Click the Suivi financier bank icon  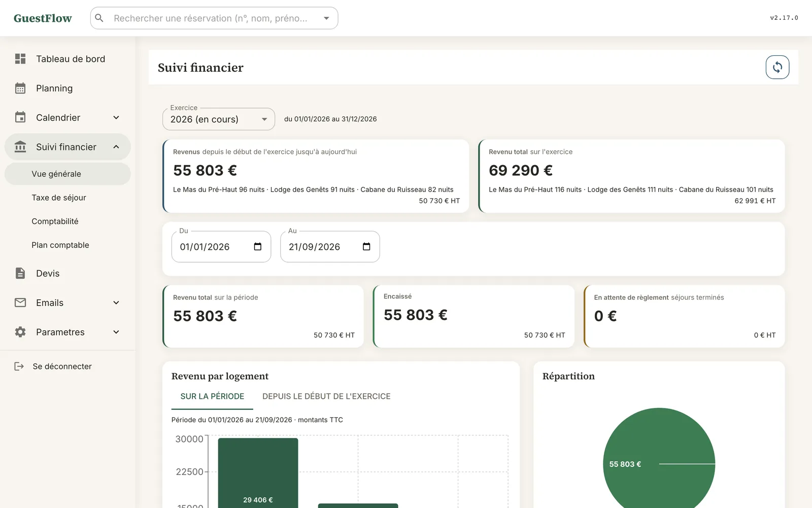click(20, 147)
